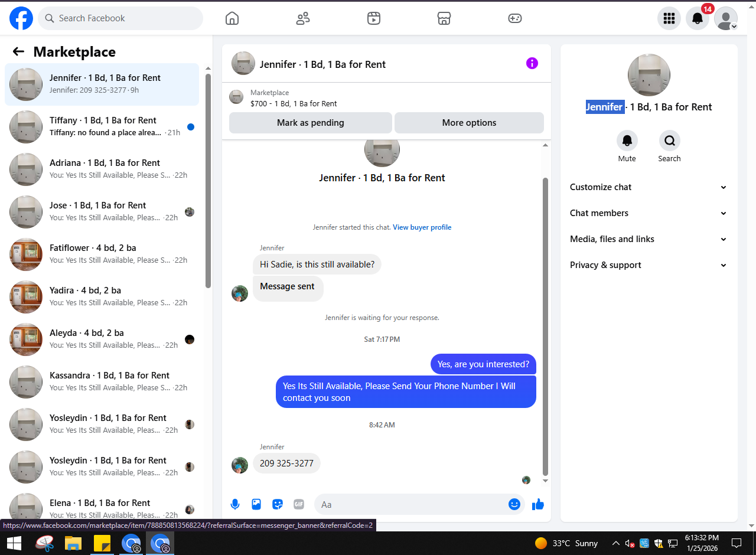This screenshot has width=756, height=555.
Task: Click the More options button
Action: [x=469, y=123]
